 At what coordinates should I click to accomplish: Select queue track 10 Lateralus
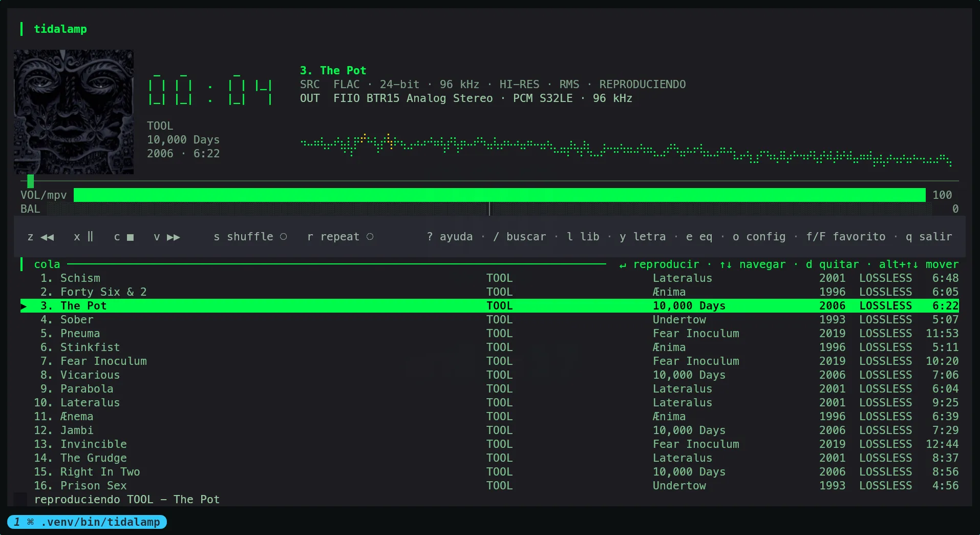(489, 402)
